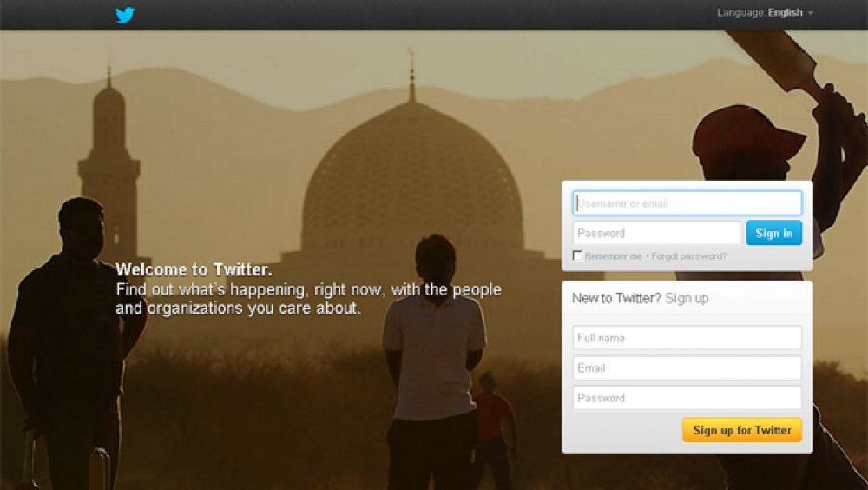Follow the Sign up link in heading
This screenshot has height=490, width=868.
[x=687, y=298]
